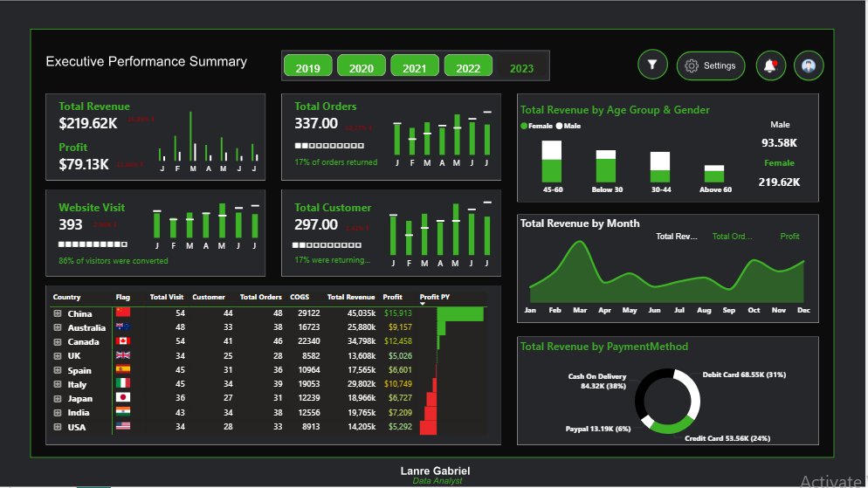Image resolution: width=868 pixels, height=488 pixels.
Task: Click the Australia flag icon
Action: click(123, 327)
